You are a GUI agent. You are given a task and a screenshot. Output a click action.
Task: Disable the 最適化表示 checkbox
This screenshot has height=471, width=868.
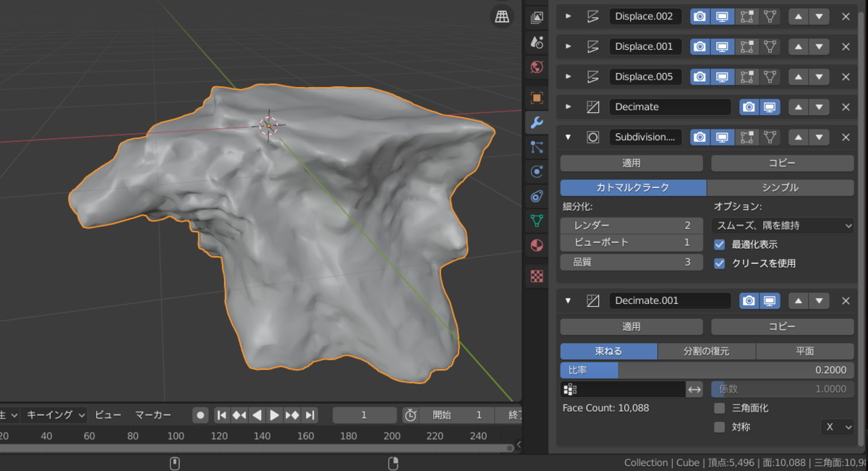tap(719, 245)
